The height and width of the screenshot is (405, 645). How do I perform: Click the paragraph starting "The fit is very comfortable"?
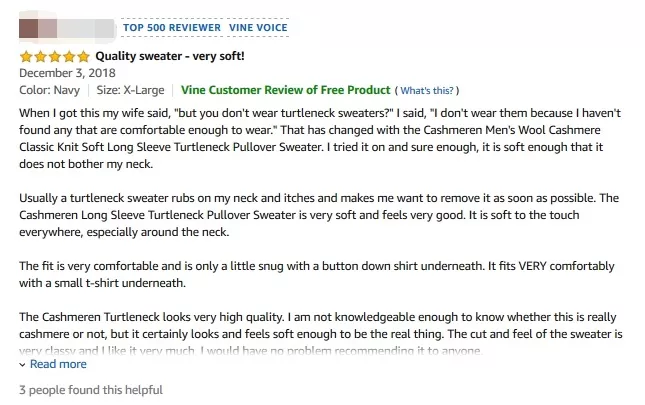pyautogui.click(x=320, y=275)
